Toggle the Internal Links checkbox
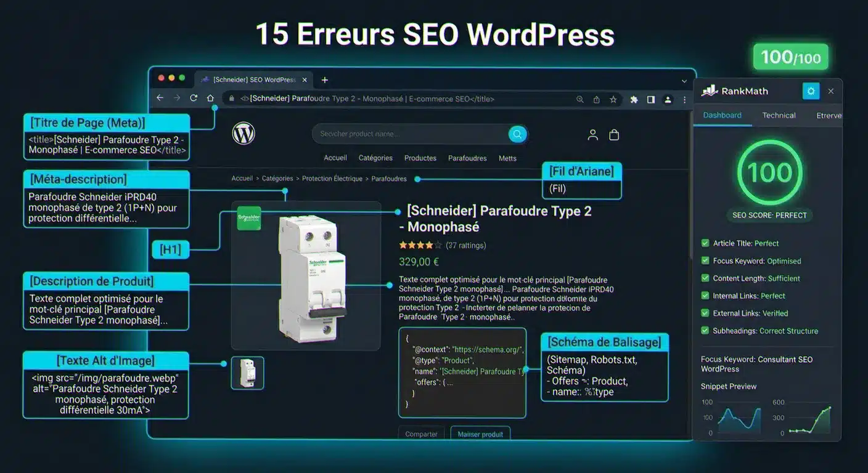This screenshot has width=868, height=473. pos(705,296)
